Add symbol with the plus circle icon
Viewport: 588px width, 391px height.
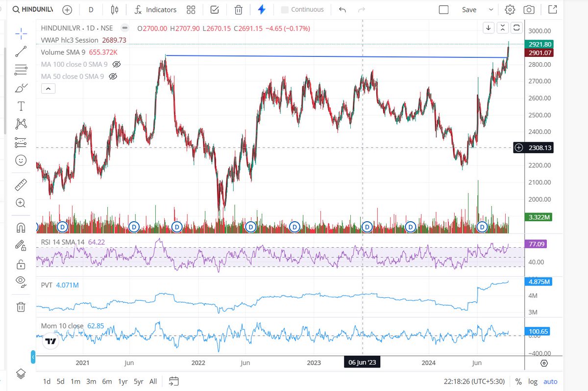(x=67, y=10)
